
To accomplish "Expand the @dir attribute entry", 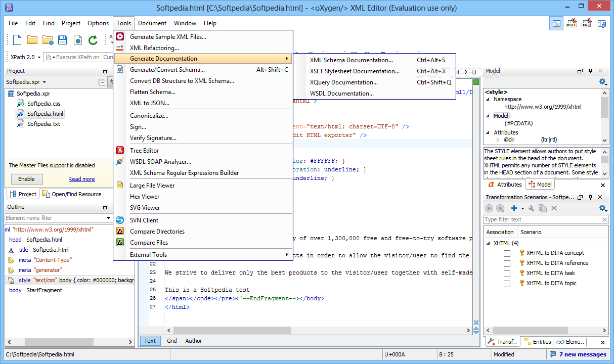I will (498, 140).
